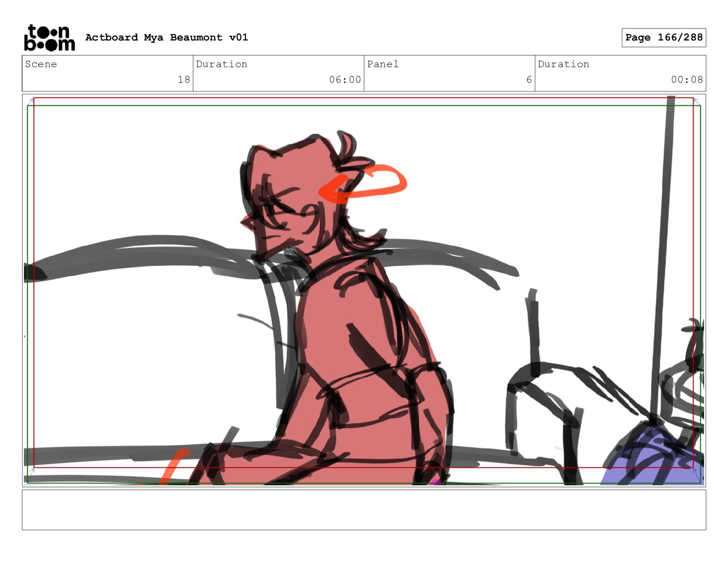The image size is (728, 563).
Task: Click the 'Page 166/288' page indicator
Action: [x=664, y=38]
